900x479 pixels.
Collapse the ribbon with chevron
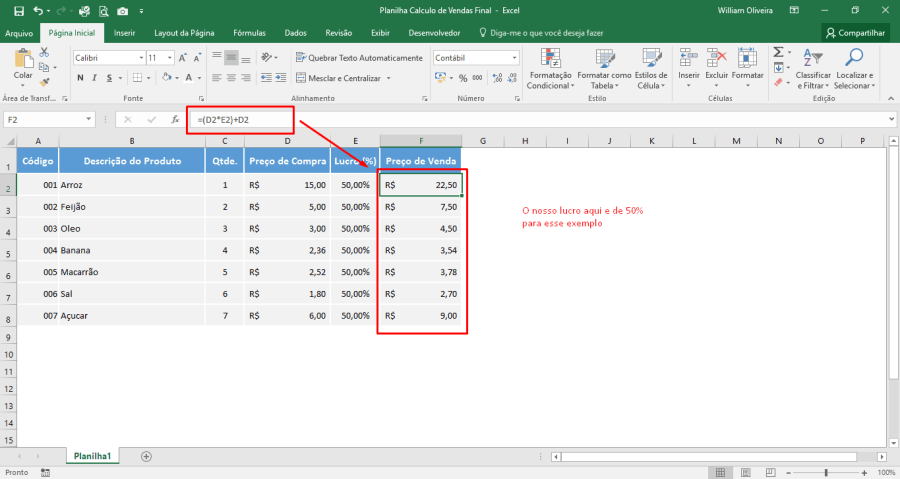[891, 99]
